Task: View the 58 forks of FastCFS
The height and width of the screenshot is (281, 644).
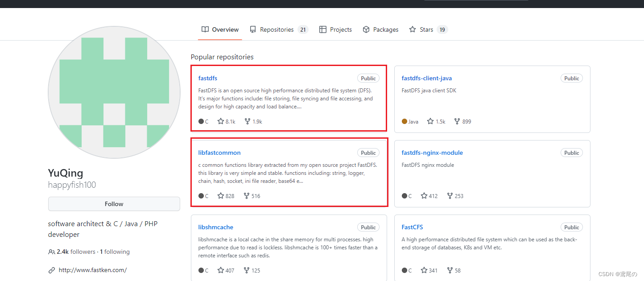Action: (x=454, y=270)
